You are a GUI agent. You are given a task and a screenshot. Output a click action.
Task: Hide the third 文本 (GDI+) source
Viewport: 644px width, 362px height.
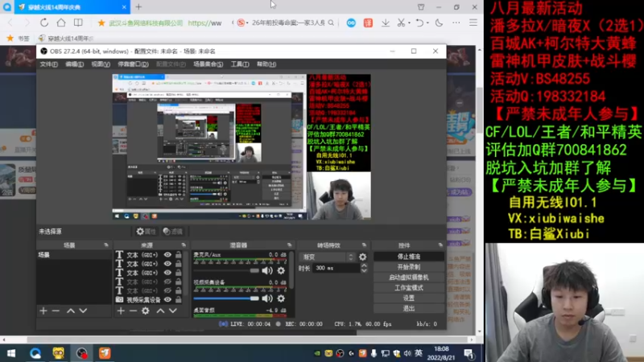(x=167, y=273)
